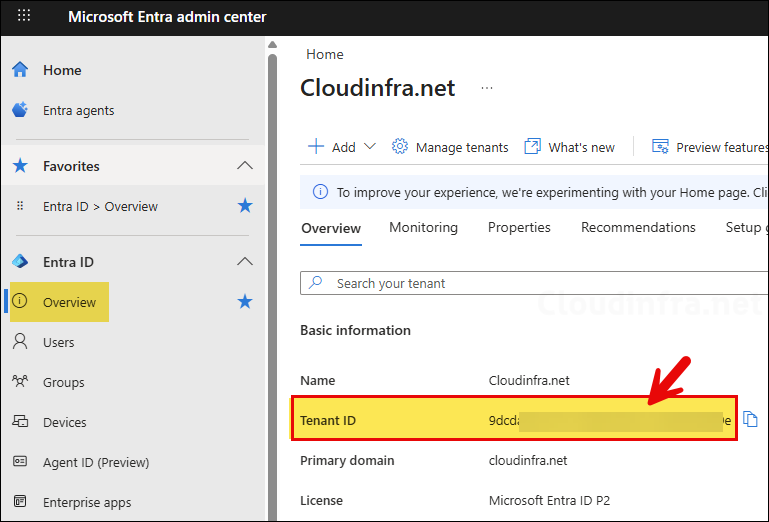Open the Devices section icon

click(19, 422)
